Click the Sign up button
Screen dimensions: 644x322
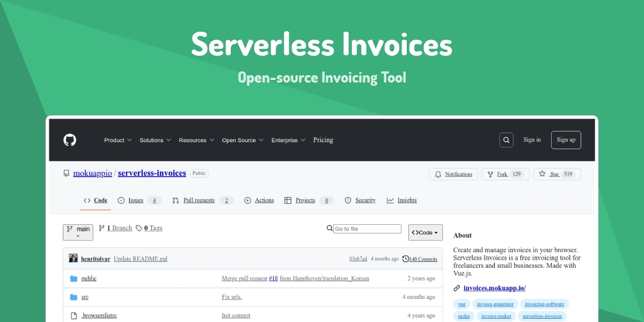[x=566, y=140]
